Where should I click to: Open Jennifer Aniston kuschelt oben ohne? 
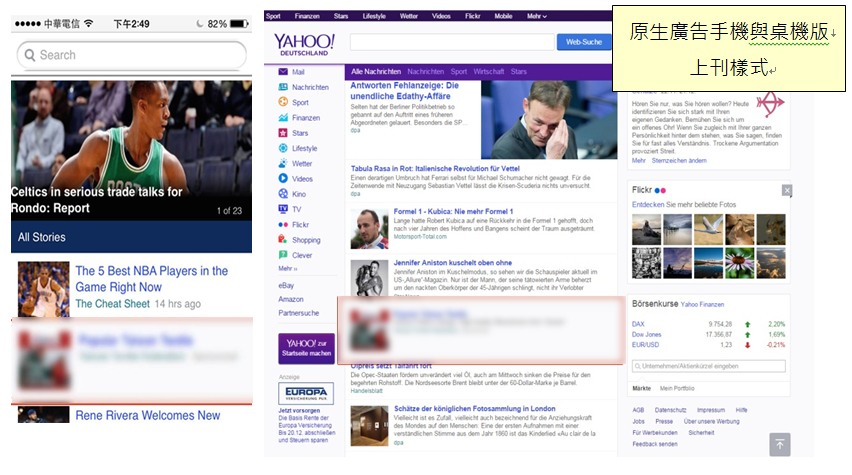[x=453, y=262]
